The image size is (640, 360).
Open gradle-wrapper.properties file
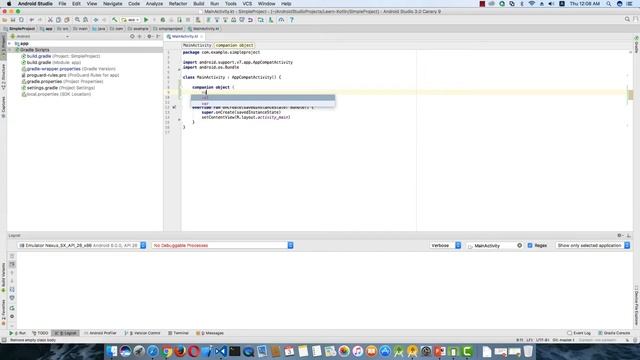coord(69,69)
